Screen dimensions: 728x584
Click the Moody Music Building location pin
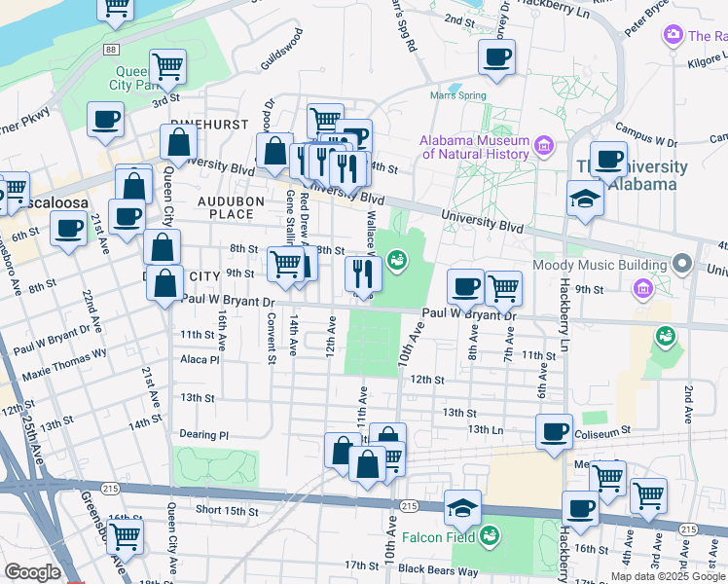[682, 265]
